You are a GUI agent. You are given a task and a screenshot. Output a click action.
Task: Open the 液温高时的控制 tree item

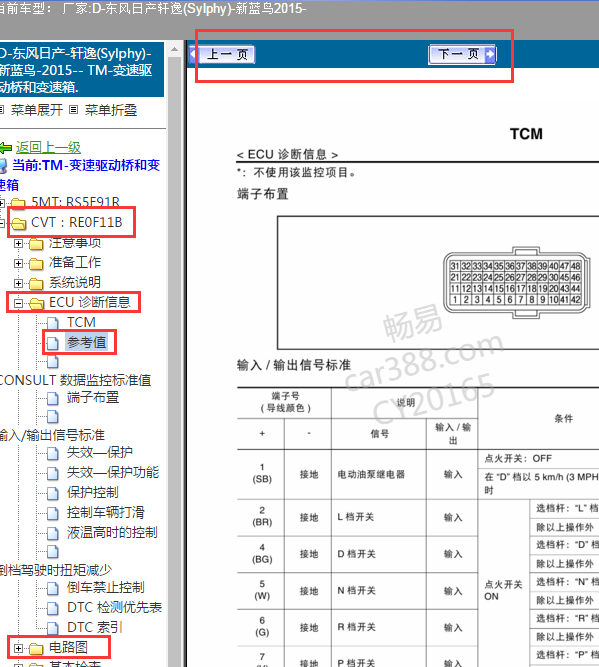coord(112,532)
